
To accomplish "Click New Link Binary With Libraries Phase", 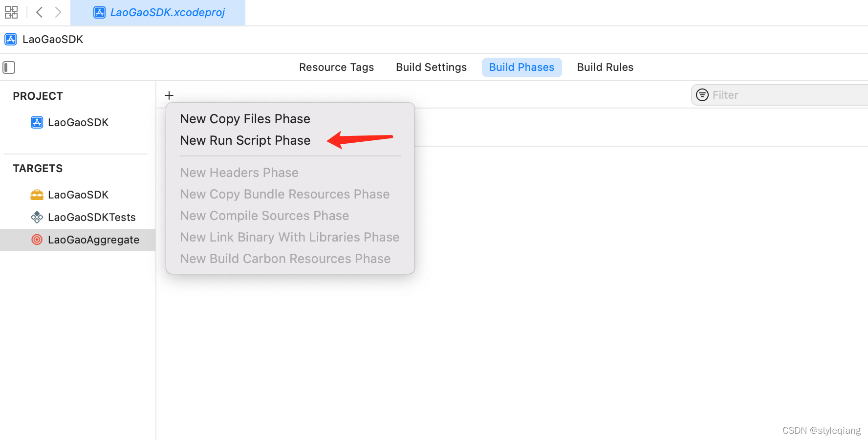I will coord(289,237).
